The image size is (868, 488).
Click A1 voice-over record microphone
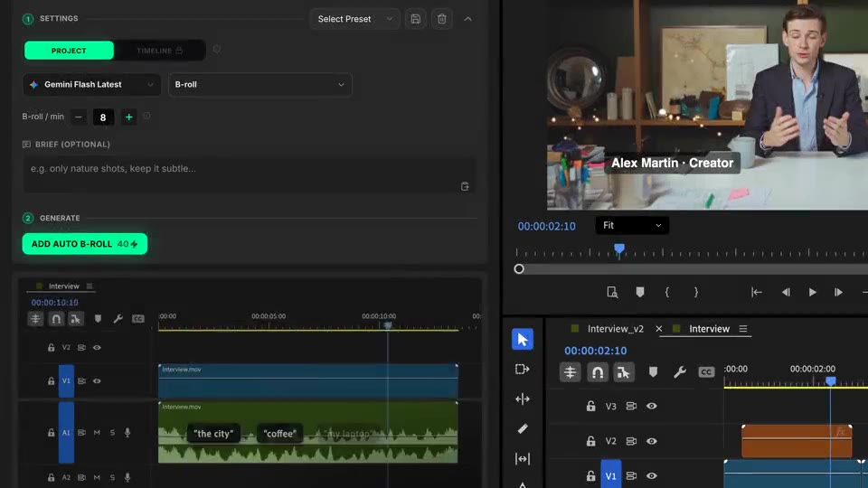[x=127, y=432]
